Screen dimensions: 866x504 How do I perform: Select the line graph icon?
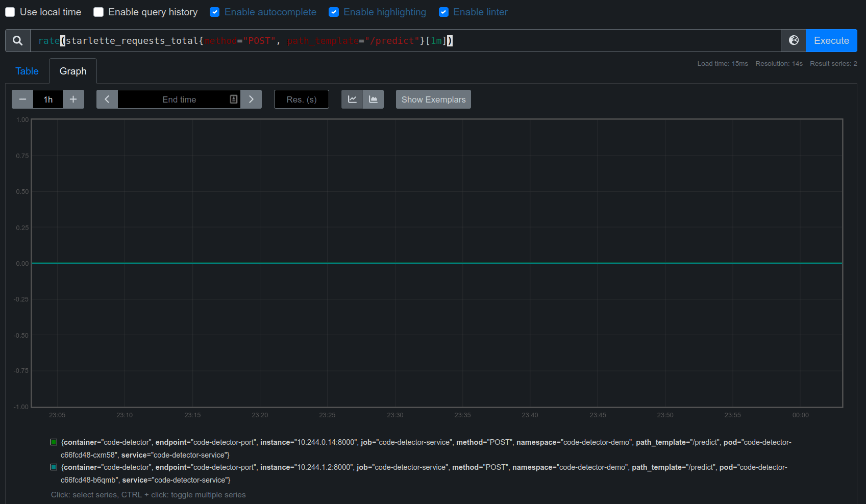coord(352,99)
